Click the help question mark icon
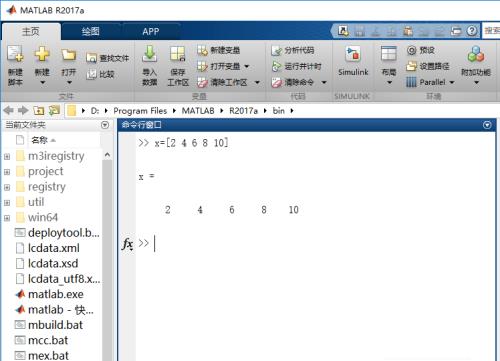 pos(472,31)
